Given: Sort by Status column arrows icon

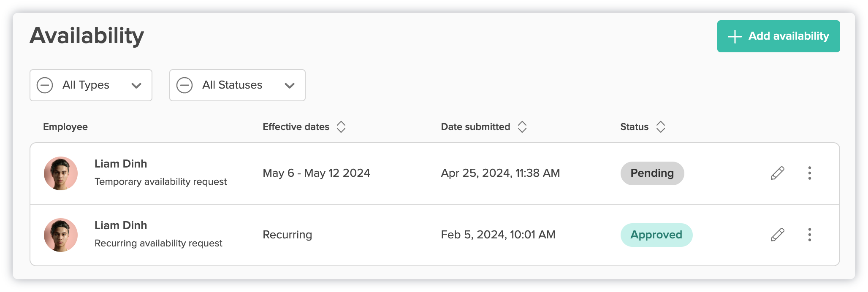Looking at the screenshot, I should [x=661, y=127].
